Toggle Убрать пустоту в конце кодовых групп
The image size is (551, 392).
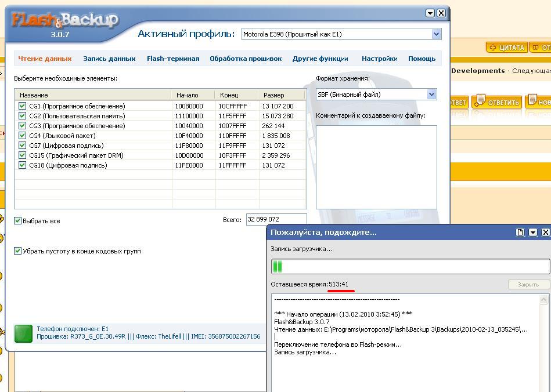point(17,251)
